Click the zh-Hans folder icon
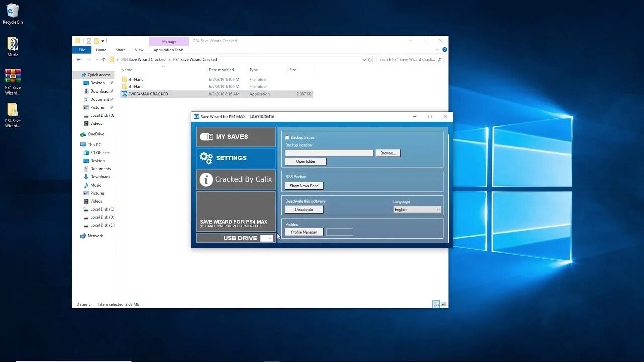 [124, 79]
